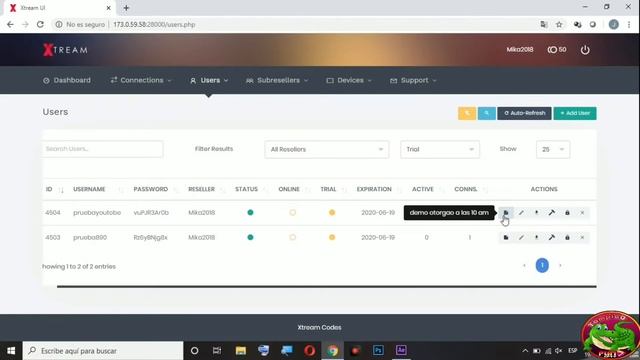Edit user prueba890 with the pencil icon

coord(521,238)
